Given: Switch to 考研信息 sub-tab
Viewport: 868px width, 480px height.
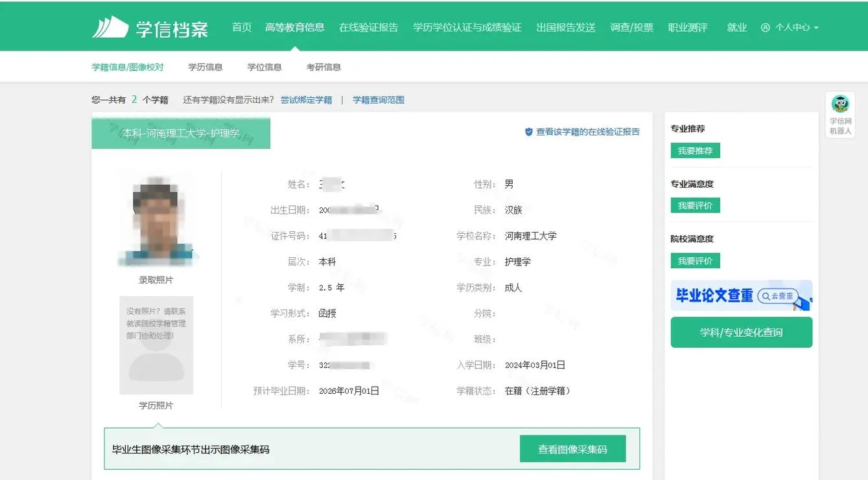Looking at the screenshot, I should click(x=323, y=67).
